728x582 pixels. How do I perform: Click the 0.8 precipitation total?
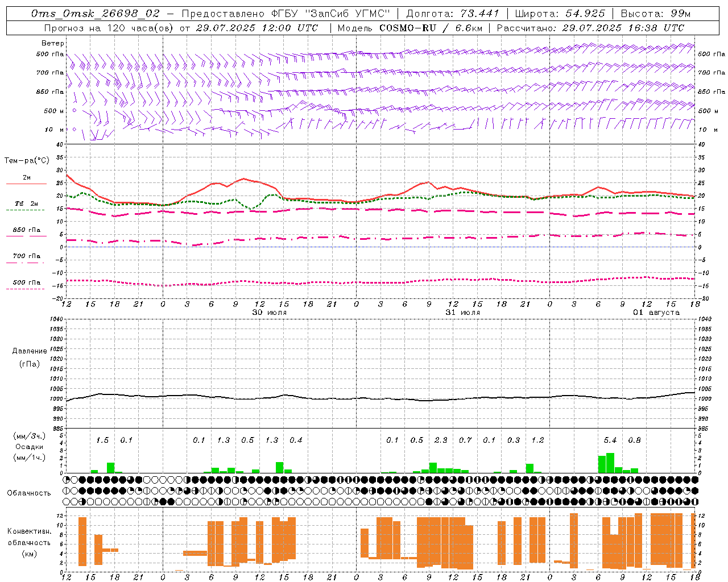tap(634, 440)
